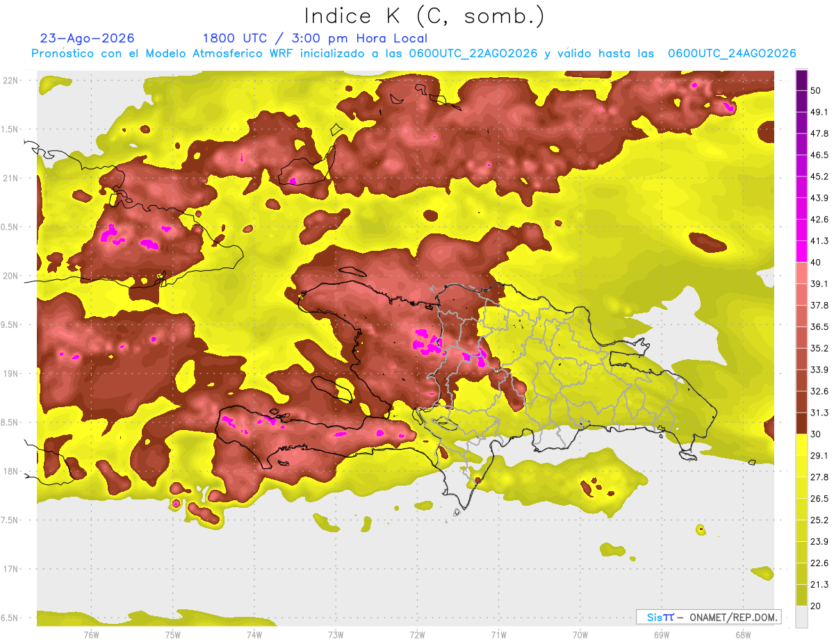Click the longitude label '71W'
Image resolution: width=834 pixels, height=644 pixels.
point(498,635)
